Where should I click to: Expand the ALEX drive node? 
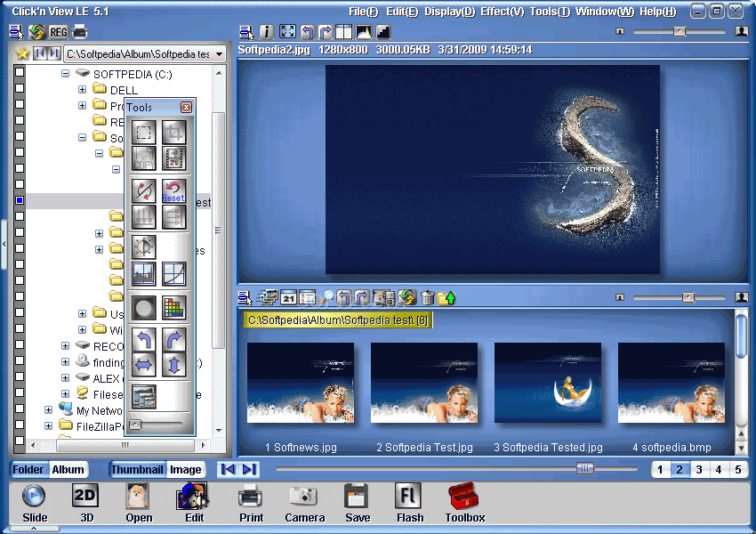point(66,377)
